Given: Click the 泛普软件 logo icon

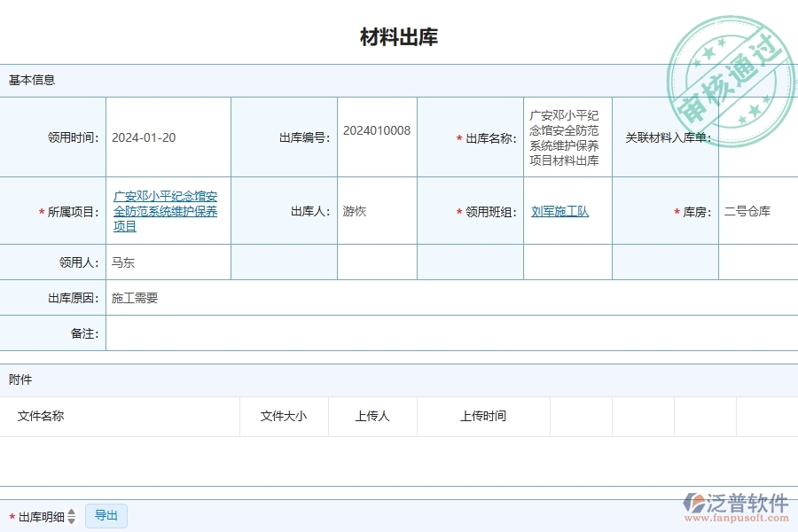Looking at the screenshot, I should [697, 503].
